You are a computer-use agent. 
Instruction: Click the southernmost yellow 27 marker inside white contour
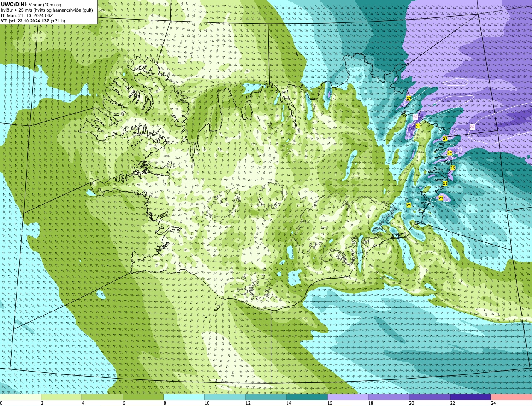[x=441, y=198]
